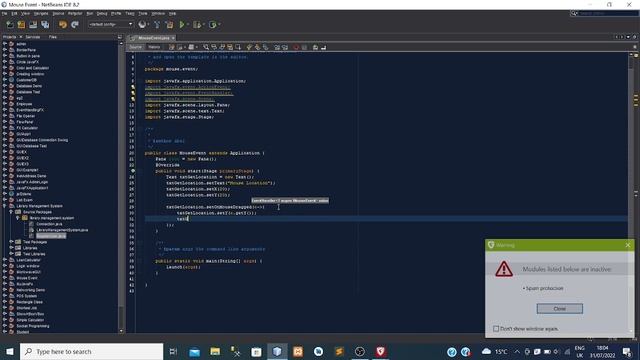
Task: Open Sublime Text icon on taskbar
Action: [339, 351]
